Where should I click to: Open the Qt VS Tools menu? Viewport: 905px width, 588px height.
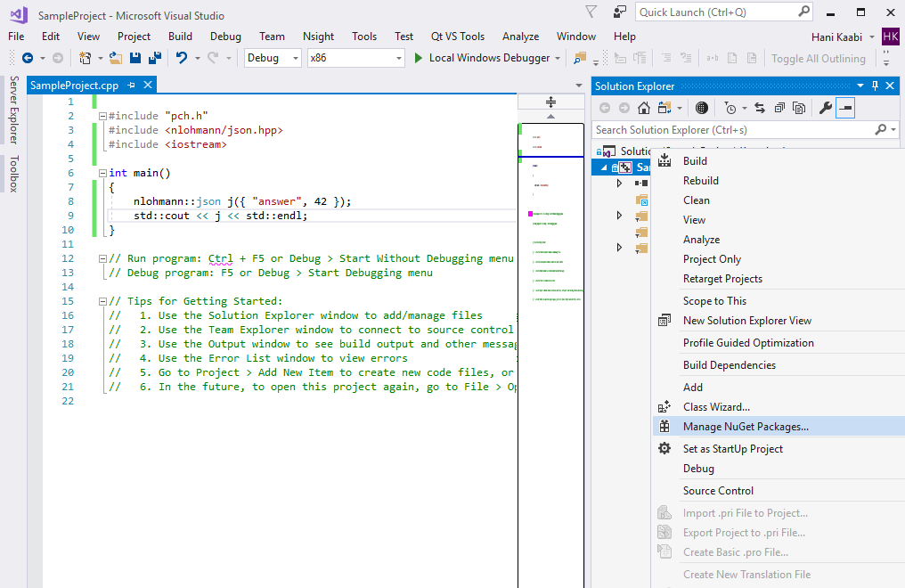pyautogui.click(x=458, y=37)
